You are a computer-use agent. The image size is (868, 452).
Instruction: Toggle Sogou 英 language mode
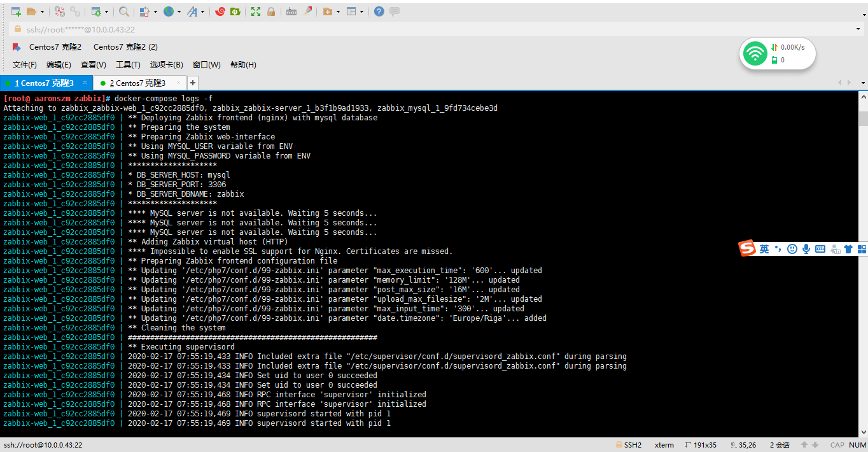764,249
